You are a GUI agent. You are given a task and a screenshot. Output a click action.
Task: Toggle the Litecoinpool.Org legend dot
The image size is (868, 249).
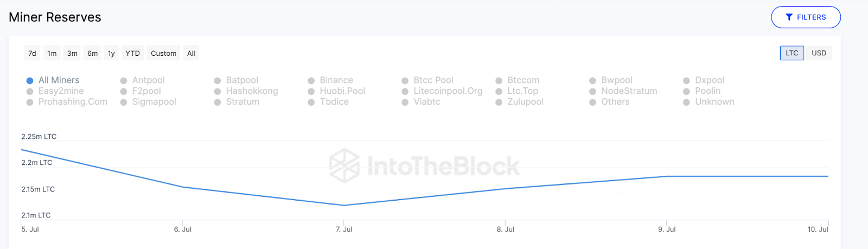(x=405, y=91)
